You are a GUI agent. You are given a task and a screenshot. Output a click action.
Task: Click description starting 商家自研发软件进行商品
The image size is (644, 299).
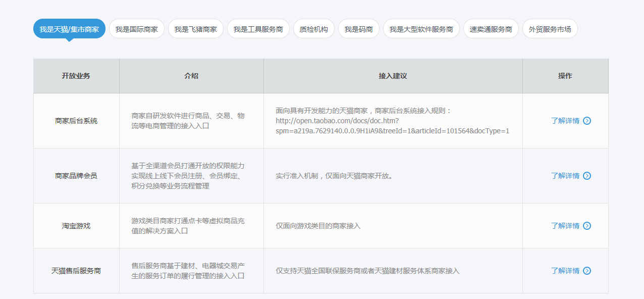[x=188, y=121]
